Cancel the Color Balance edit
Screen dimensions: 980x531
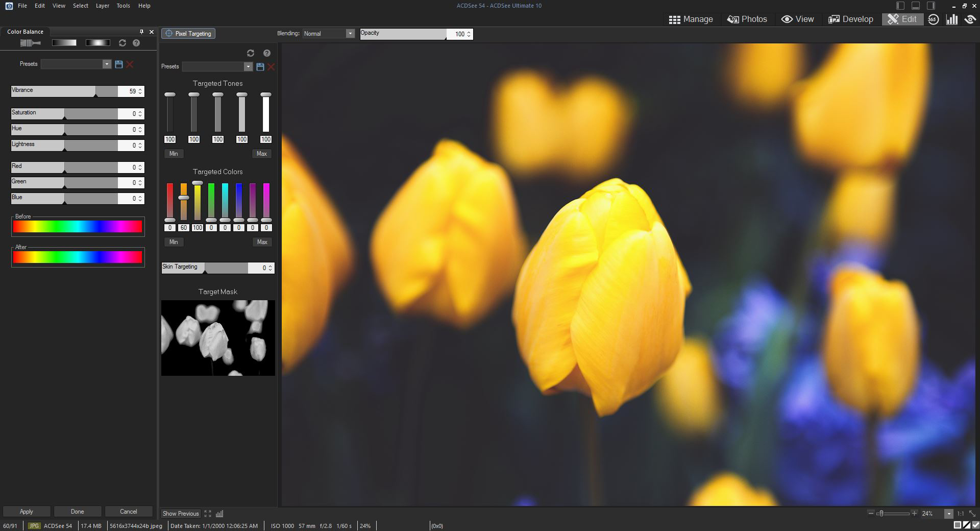click(129, 512)
